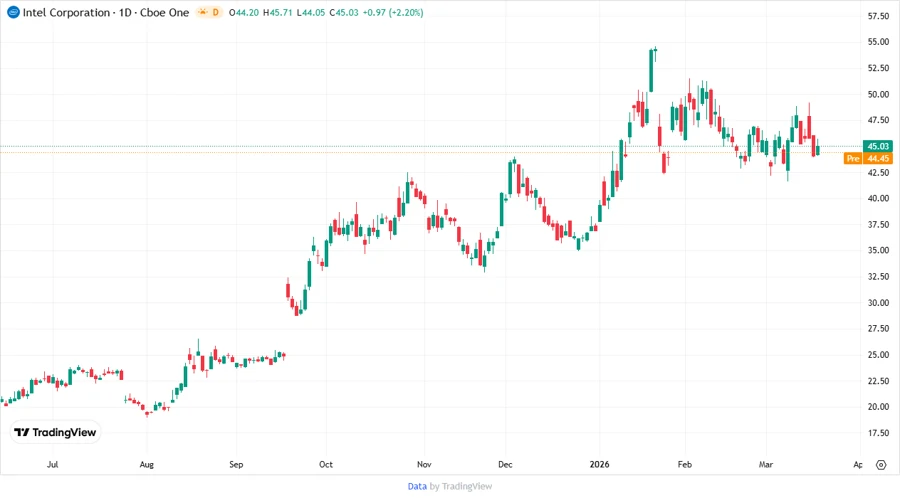
Task: Click the Sep label on time axis
Action: pyautogui.click(x=236, y=465)
